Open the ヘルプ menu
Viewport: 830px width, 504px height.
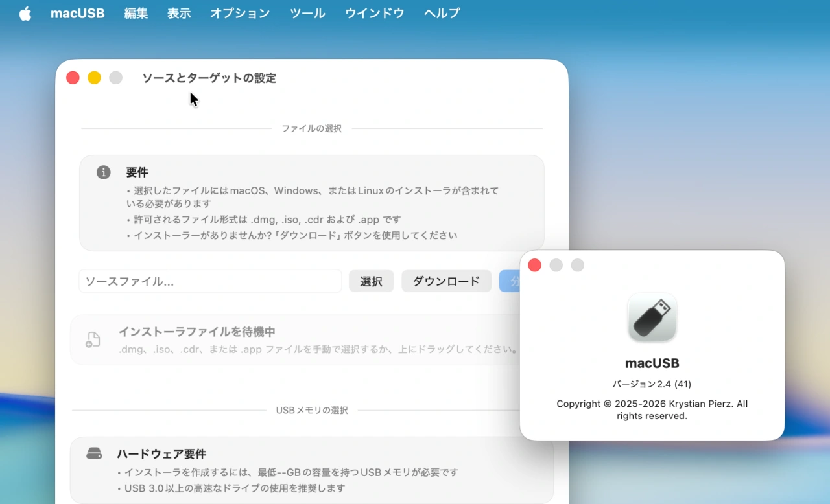[442, 14]
